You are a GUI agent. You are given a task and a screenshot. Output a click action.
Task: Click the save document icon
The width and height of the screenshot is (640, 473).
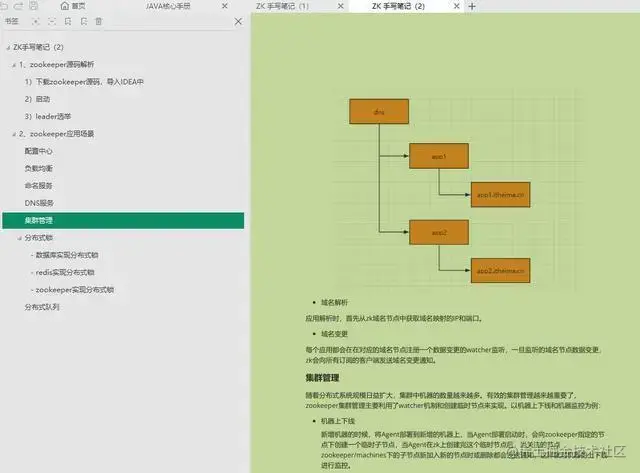[33, 6]
